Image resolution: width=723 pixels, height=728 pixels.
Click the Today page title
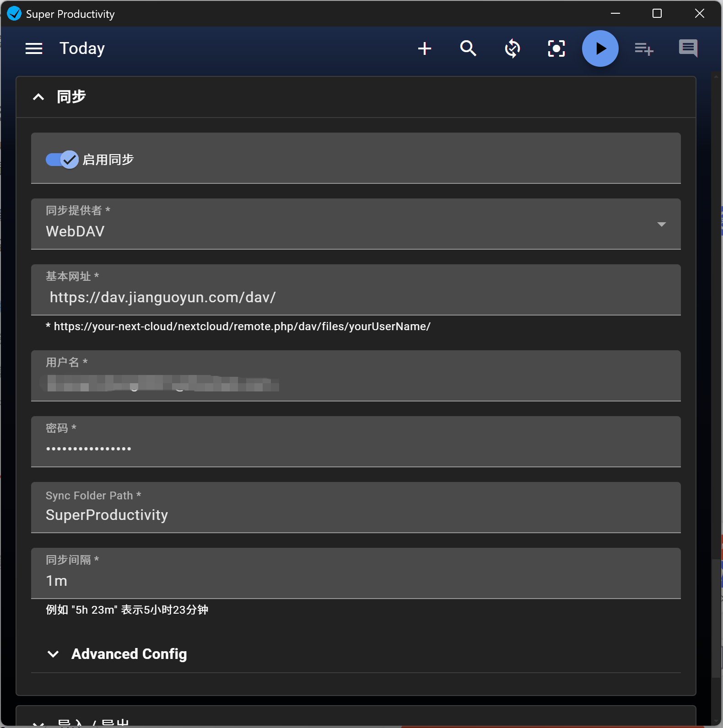tap(82, 48)
